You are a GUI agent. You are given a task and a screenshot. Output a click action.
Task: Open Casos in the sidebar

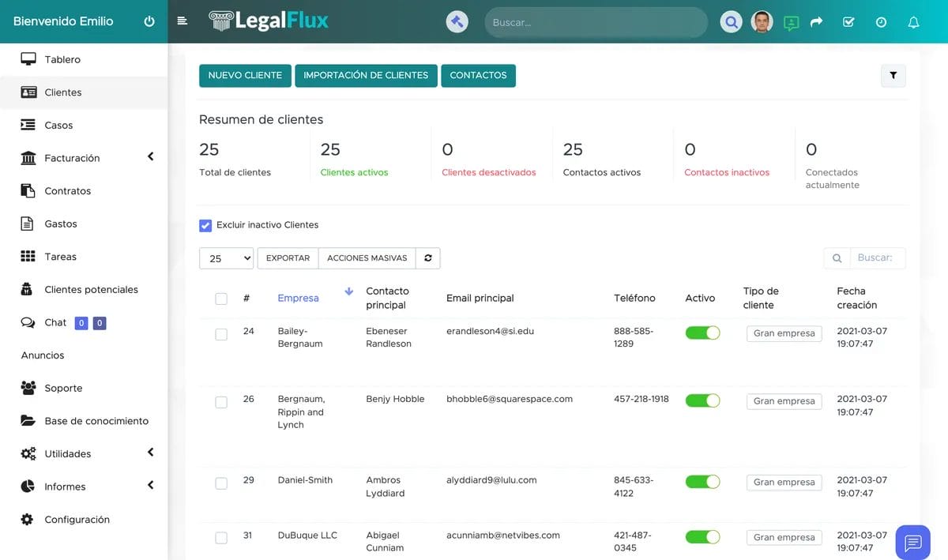pyautogui.click(x=58, y=125)
